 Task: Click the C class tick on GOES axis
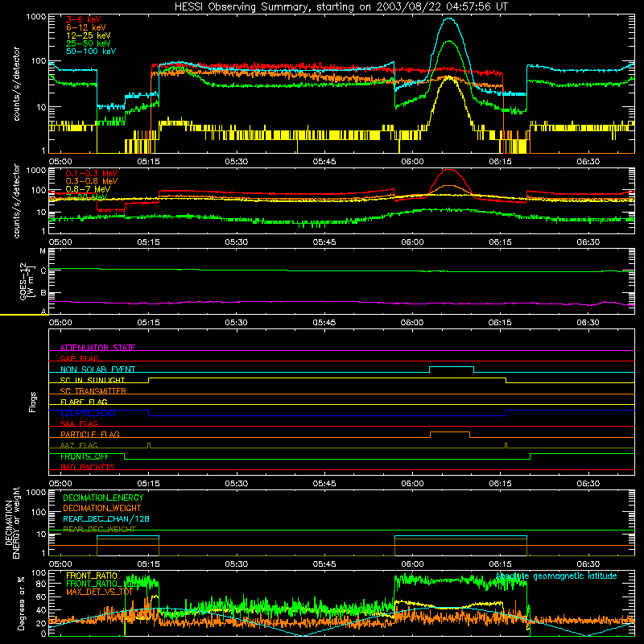tap(43, 270)
